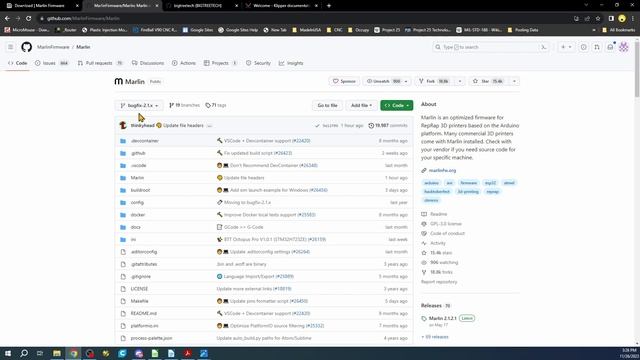Open the issues shortcut icon in header

point(584,47)
